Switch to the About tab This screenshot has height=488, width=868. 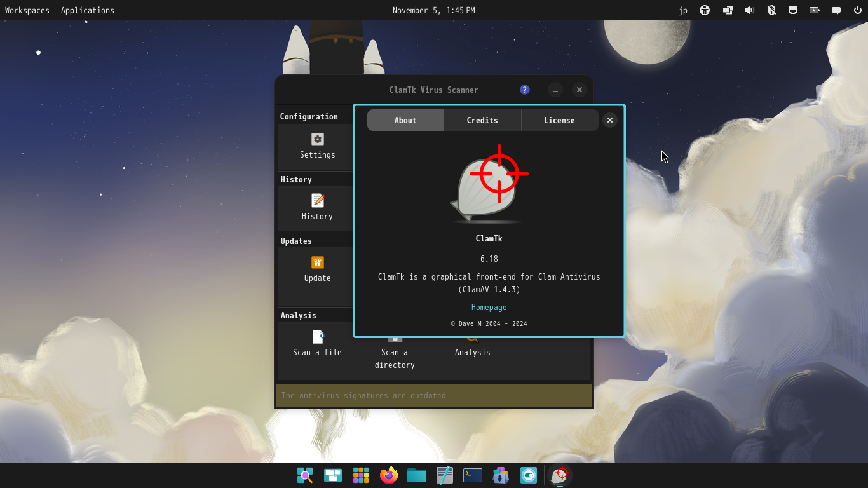(x=405, y=120)
